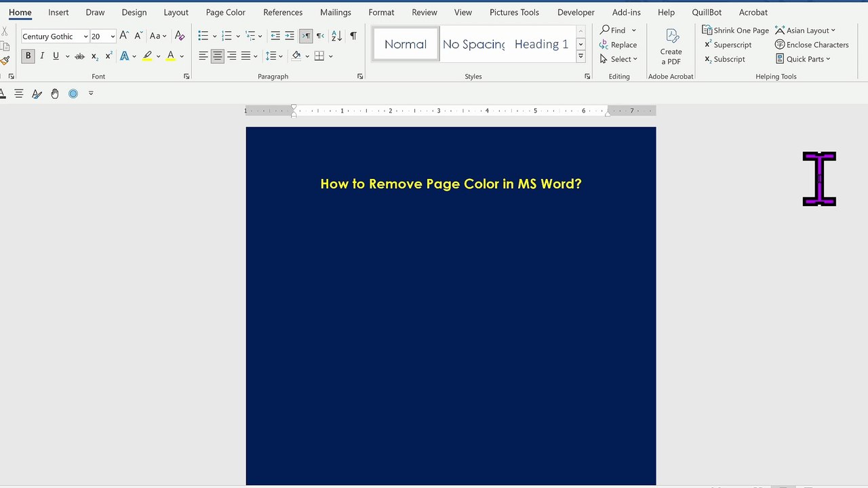868x488 pixels.
Task: Click the Format Painter brush icon
Action: point(5,60)
